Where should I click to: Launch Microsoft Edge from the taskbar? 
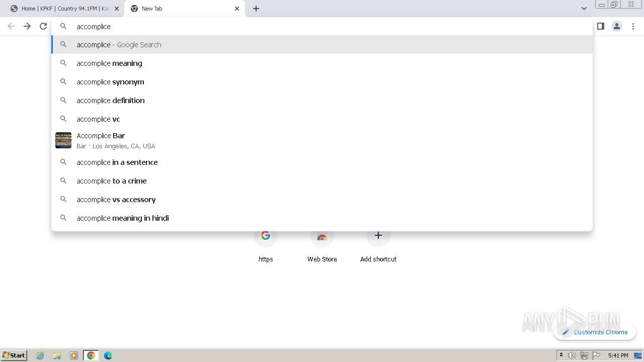click(108, 355)
